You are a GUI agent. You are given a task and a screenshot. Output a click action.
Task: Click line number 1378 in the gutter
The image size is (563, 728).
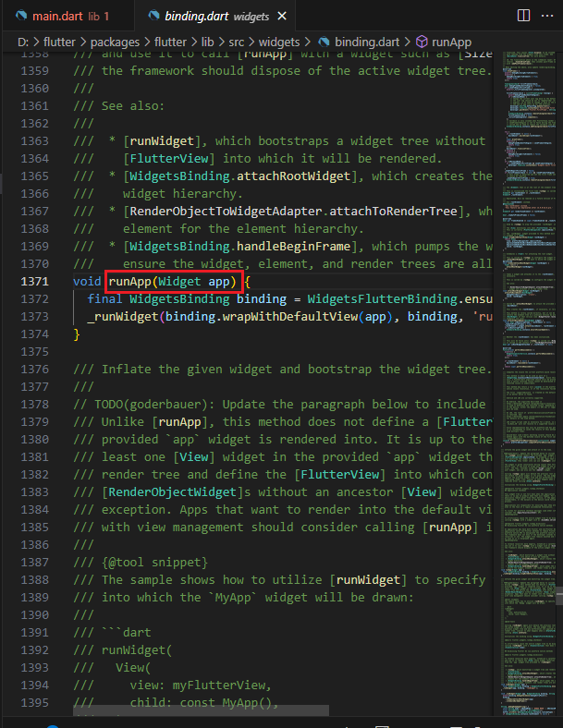click(34, 405)
